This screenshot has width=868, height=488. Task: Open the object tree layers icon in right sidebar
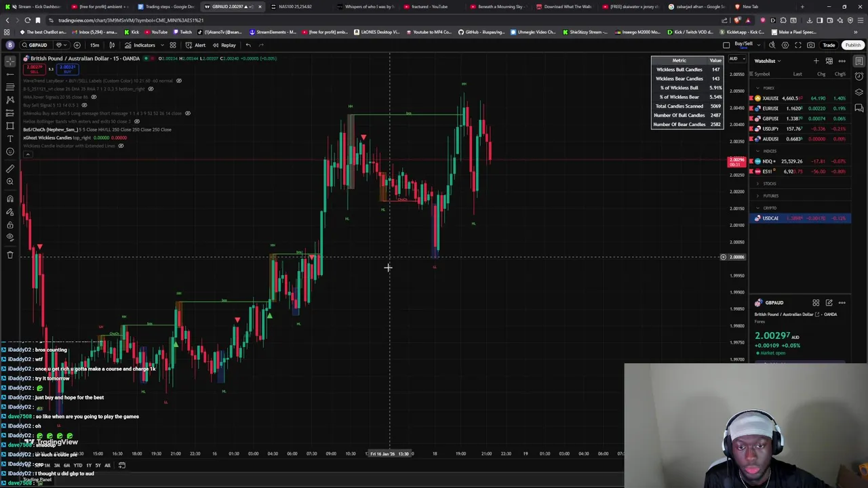(859, 92)
